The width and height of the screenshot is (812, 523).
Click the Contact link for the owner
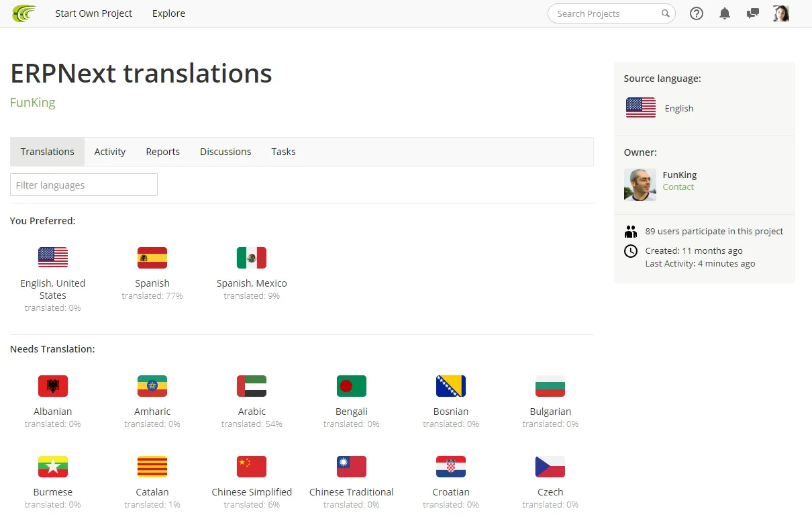pos(678,187)
